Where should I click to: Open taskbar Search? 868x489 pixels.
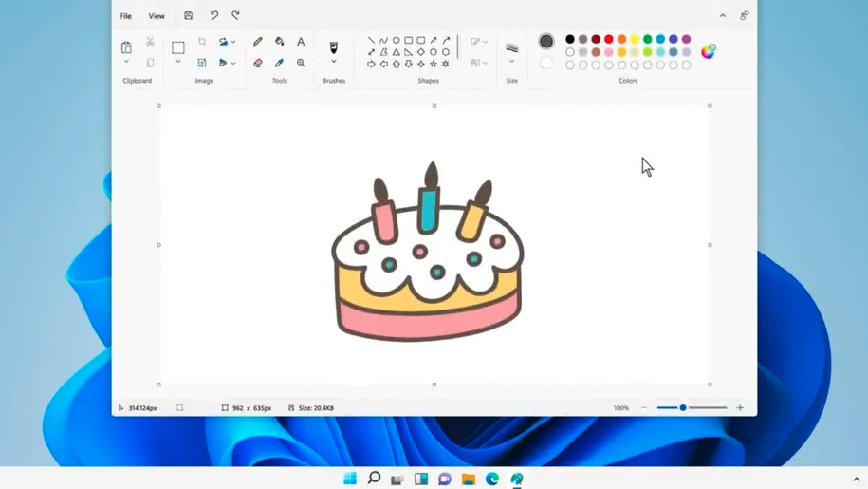point(374,478)
